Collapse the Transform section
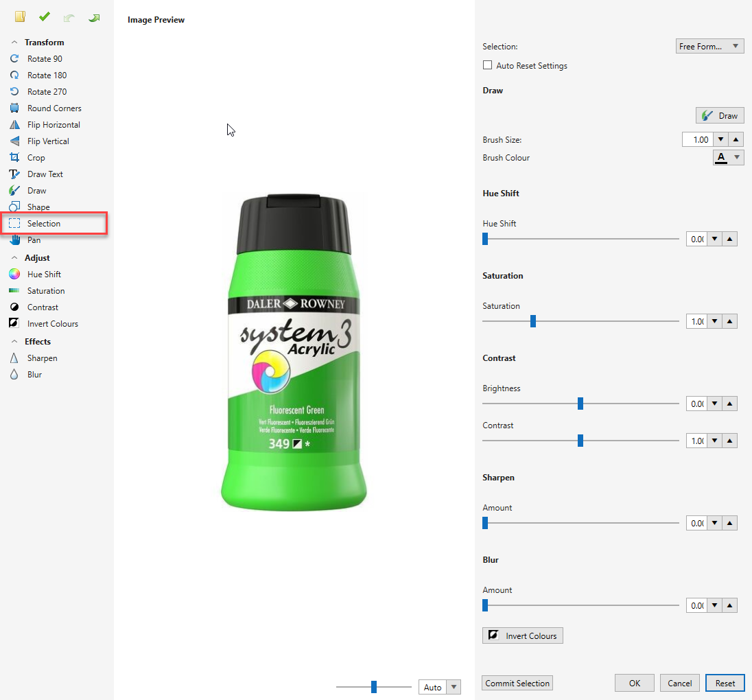 pos(15,43)
